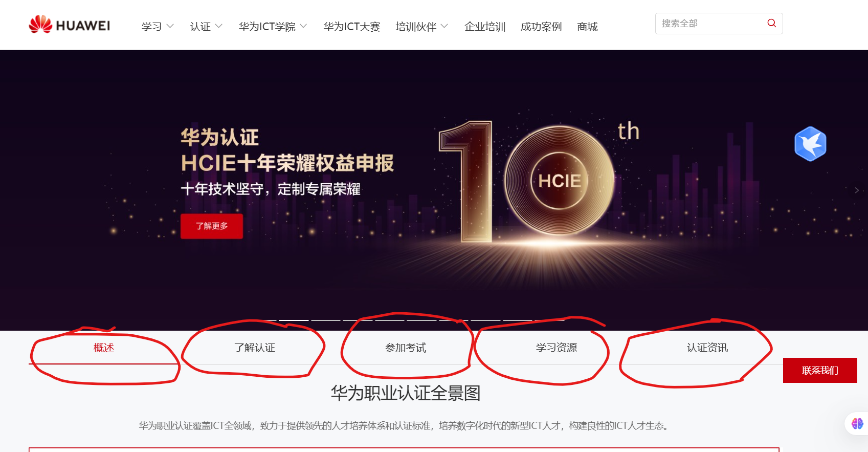Switch to the 了解认证 tab
Image resolution: width=868 pixels, height=452 pixels.
point(255,348)
